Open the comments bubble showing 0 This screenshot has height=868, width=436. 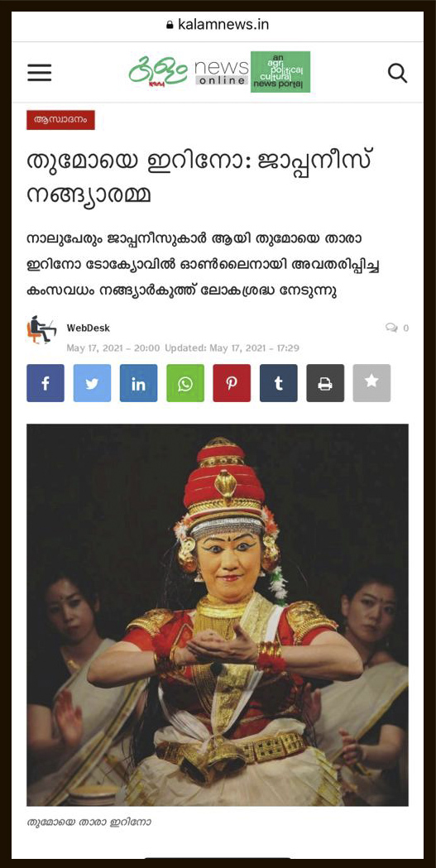pyautogui.click(x=397, y=328)
